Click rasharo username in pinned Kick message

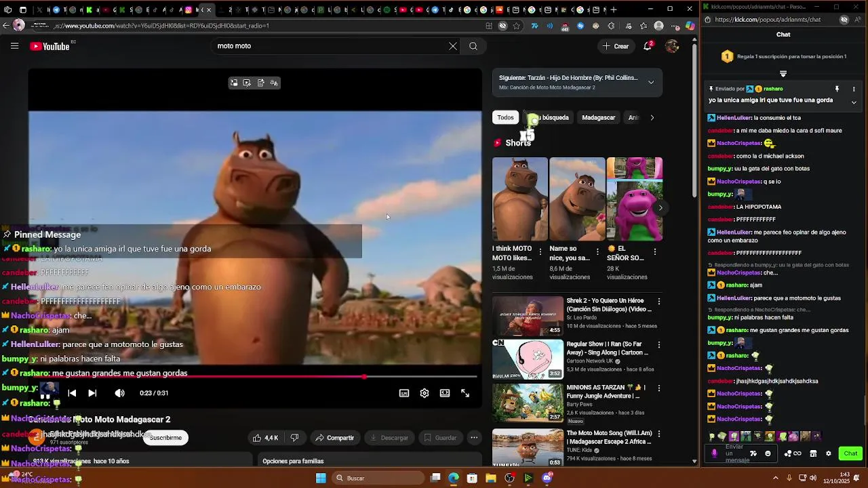tap(773, 89)
